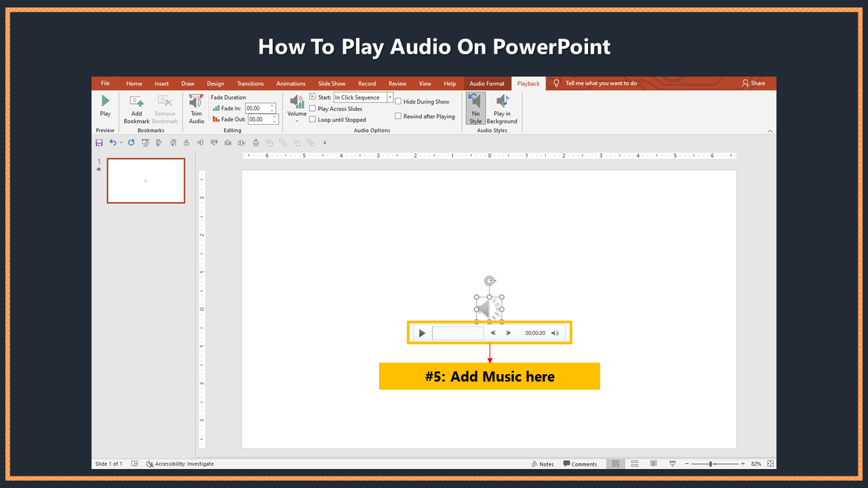The image size is (868, 488).
Task: Click Tell me what you want to do box
Action: 601,83
